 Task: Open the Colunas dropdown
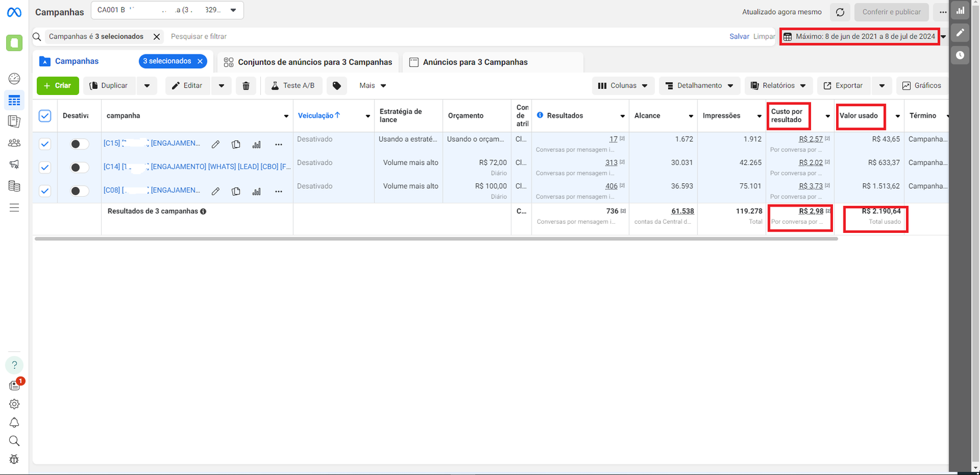[623, 86]
